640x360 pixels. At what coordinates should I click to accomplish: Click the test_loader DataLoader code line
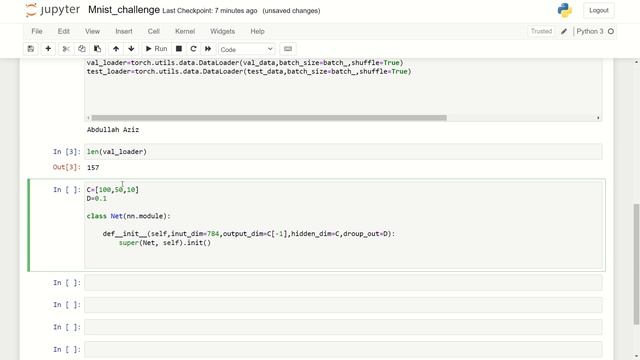tap(249, 71)
